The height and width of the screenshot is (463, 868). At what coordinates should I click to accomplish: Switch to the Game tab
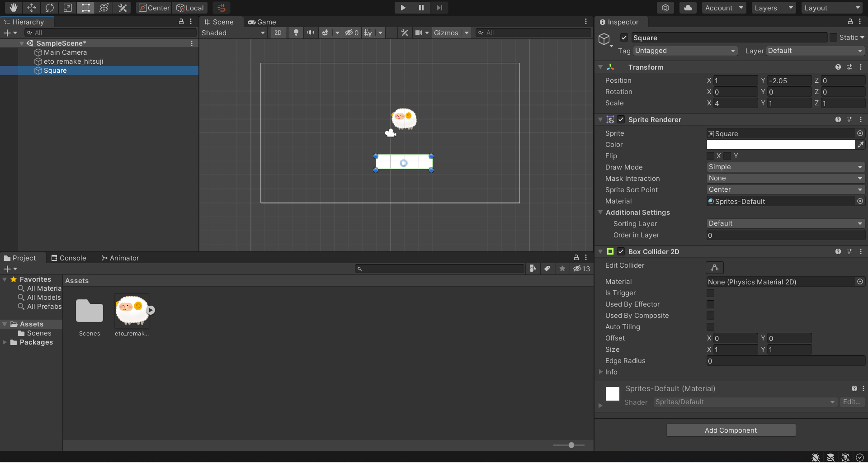pyautogui.click(x=262, y=22)
